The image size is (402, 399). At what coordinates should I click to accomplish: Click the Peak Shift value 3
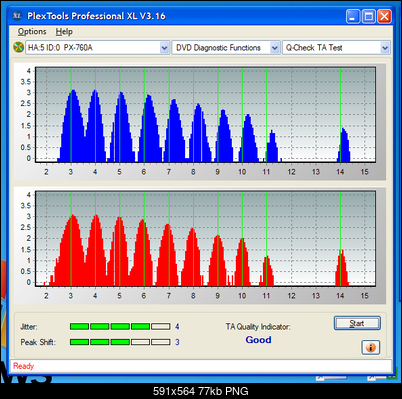coord(177,342)
